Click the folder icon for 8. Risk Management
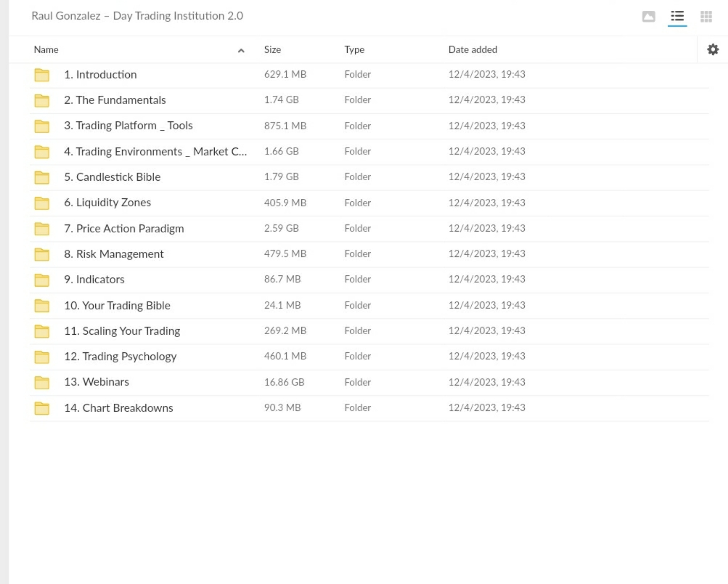Screen dimensions: 728x584 click(x=42, y=254)
